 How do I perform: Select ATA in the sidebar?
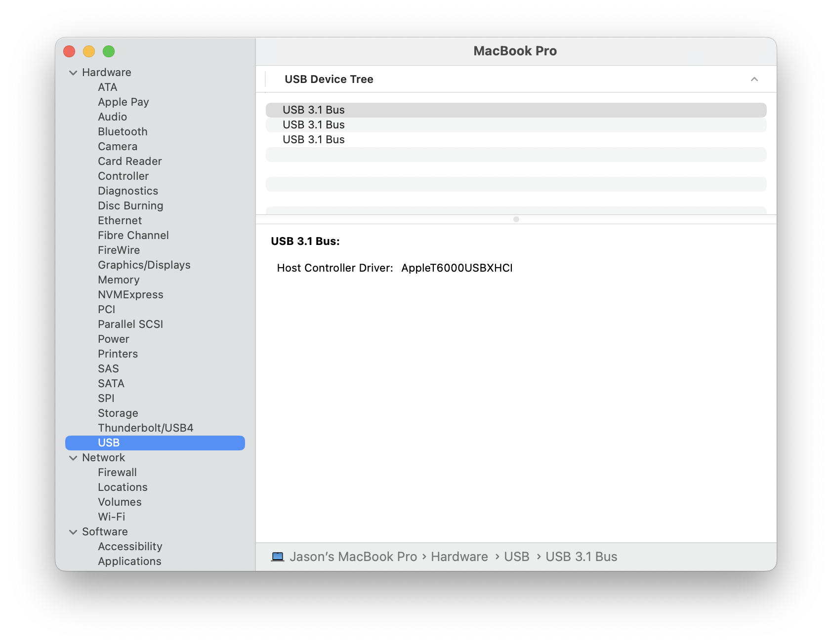[x=107, y=87]
